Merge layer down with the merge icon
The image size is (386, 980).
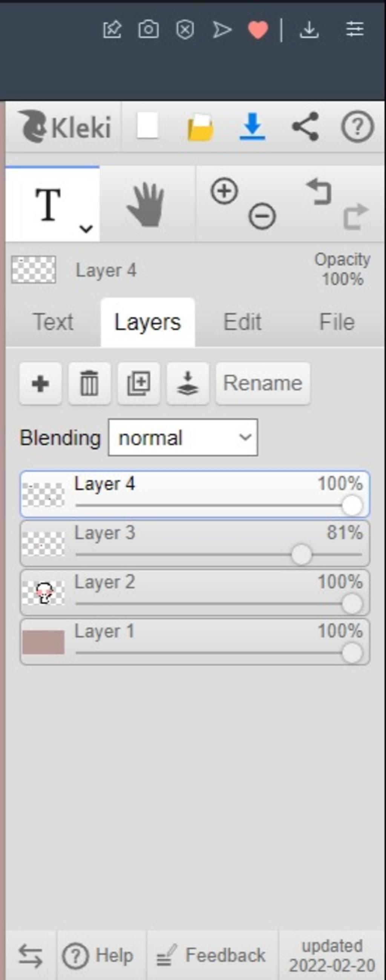[x=187, y=383]
